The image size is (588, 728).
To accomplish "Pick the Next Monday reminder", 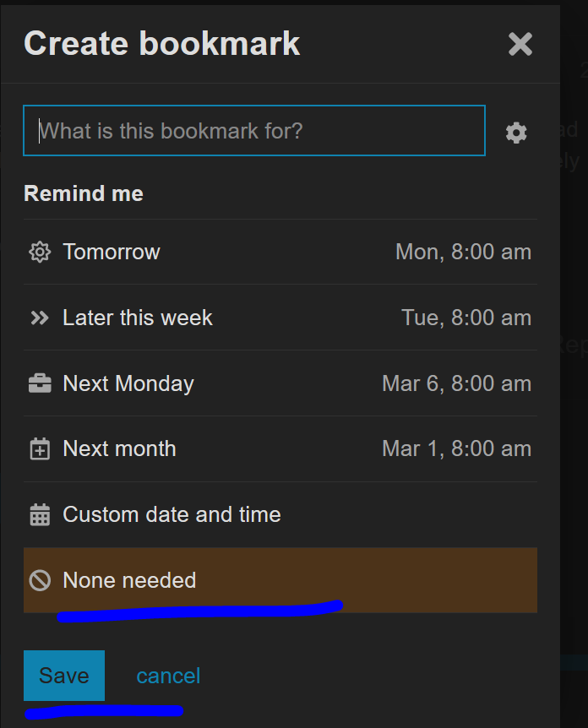I will point(128,383).
